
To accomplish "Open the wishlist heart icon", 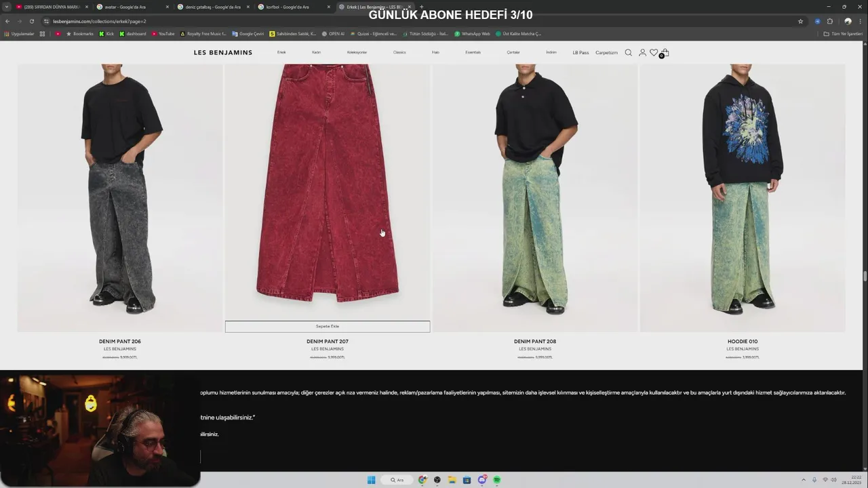I will 654,52.
